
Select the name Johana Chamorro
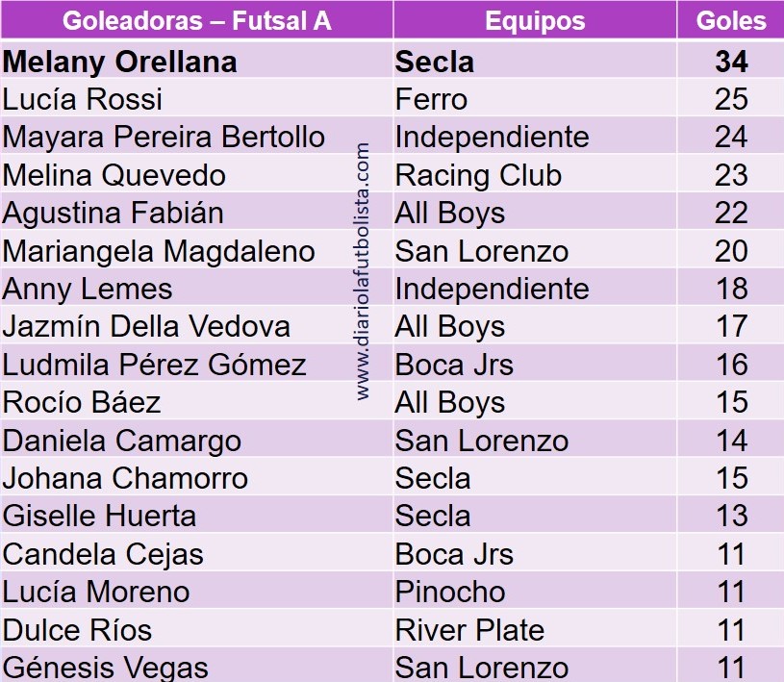(x=125, y=478)
